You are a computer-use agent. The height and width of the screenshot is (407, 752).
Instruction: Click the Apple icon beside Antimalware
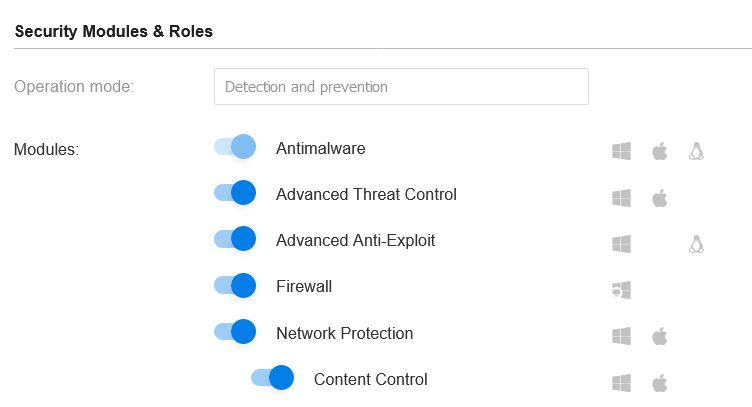[659, 151]
